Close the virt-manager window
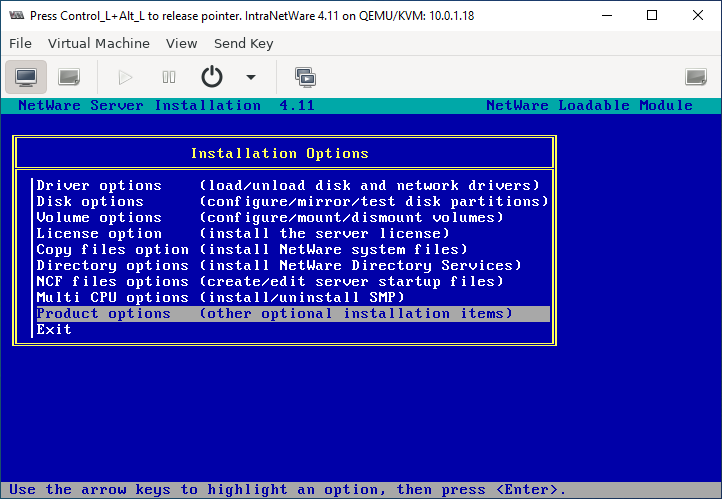The width and height of the screenshot is (722, 499). tap(698, 15)
